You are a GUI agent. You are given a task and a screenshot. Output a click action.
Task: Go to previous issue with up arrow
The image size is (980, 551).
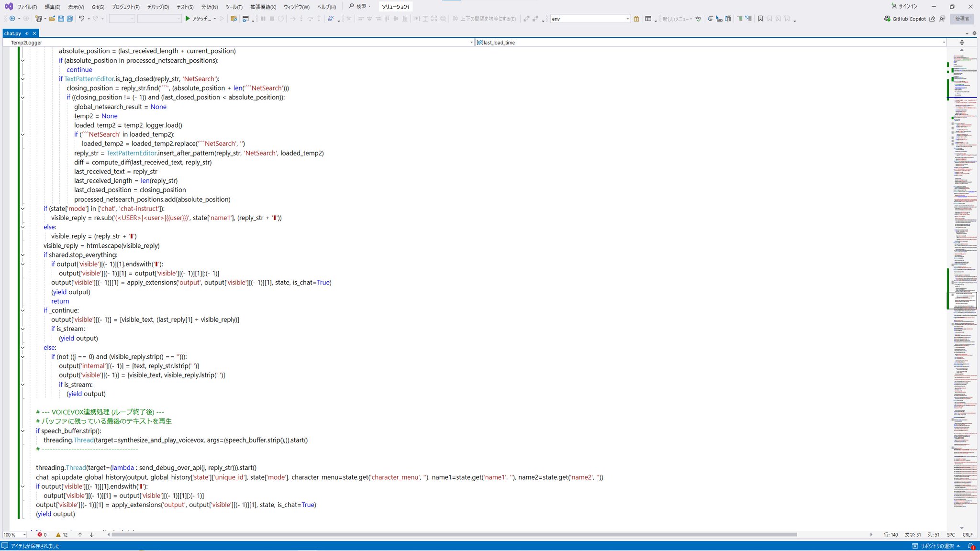(x=80, y=535)
